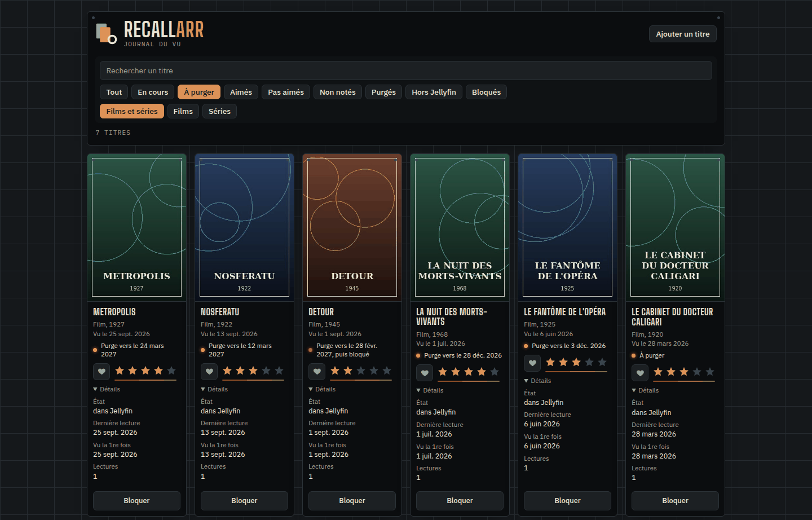Screen dimensions: 812x520
Task: Set La Nuit des Morts-Vivants to one star
Action: (x=443, y=372)
